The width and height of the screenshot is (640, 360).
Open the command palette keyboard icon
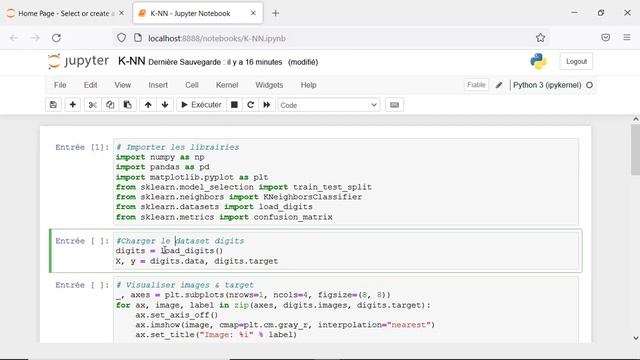[x=394, y=105]
